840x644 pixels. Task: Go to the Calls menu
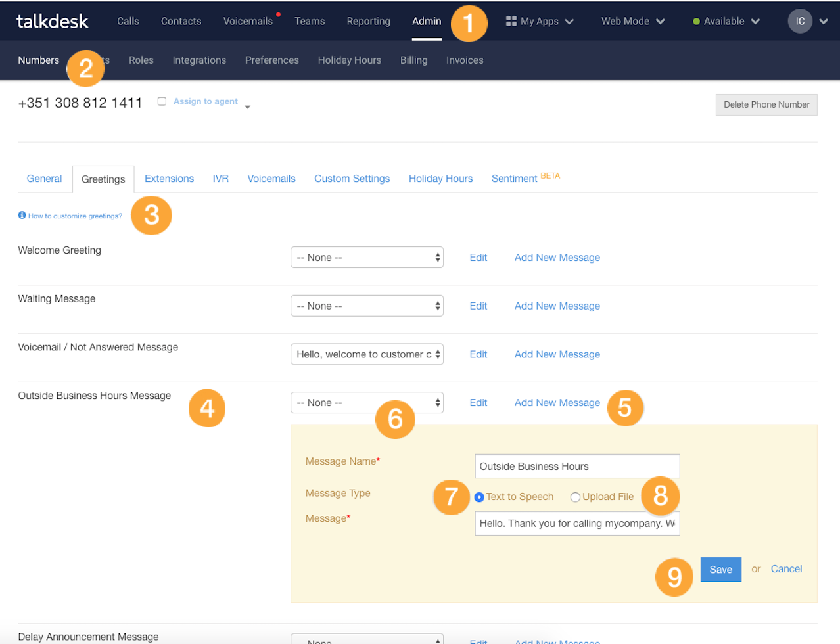128,21
